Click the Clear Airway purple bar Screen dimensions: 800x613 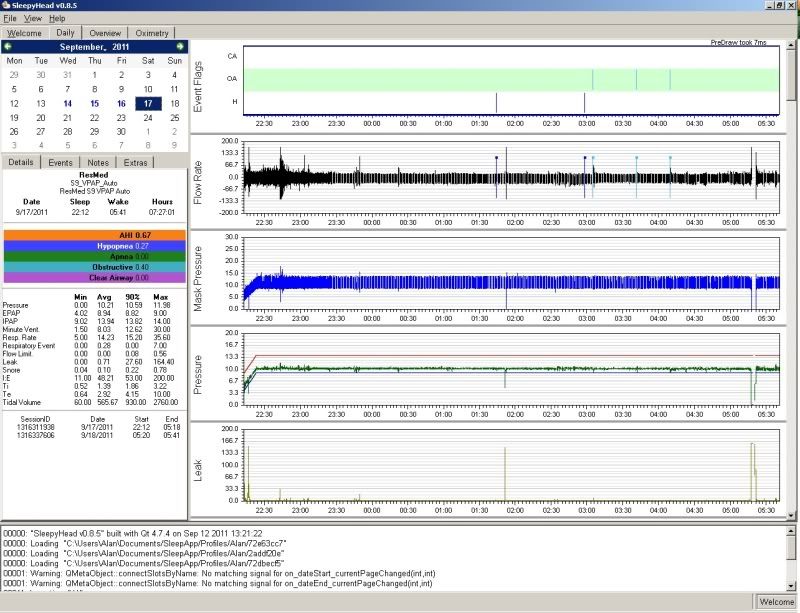(x=95, y=278)
